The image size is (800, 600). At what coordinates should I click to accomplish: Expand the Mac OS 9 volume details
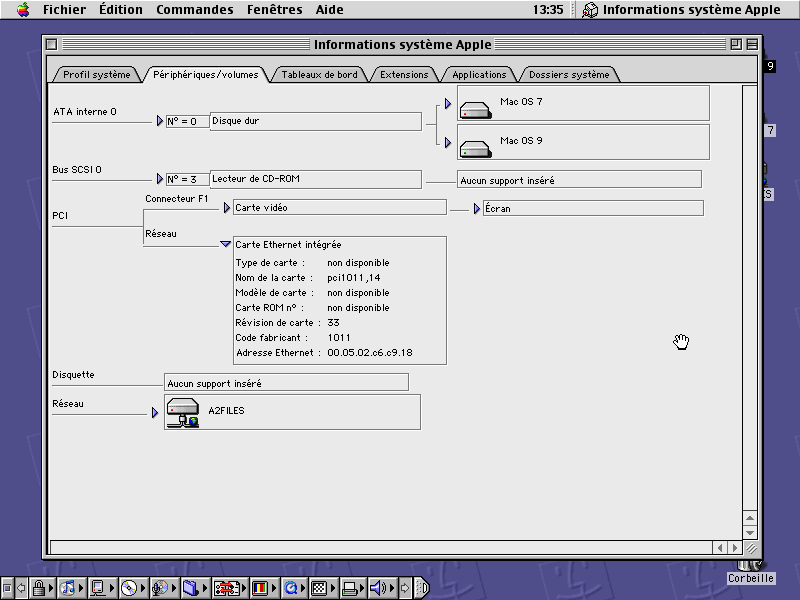pos(447,142)
